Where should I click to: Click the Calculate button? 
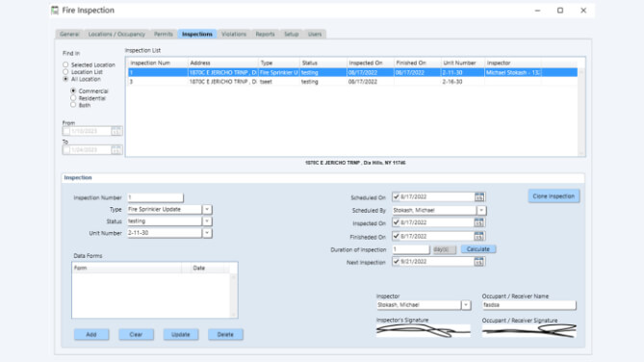(478, 249)
